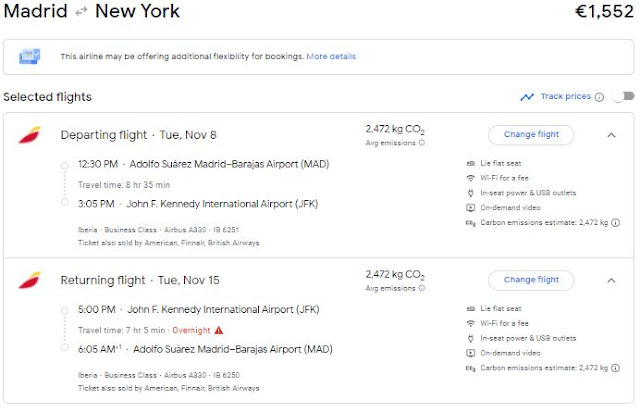Collapse the departing flight details

(x=611, y=135)
